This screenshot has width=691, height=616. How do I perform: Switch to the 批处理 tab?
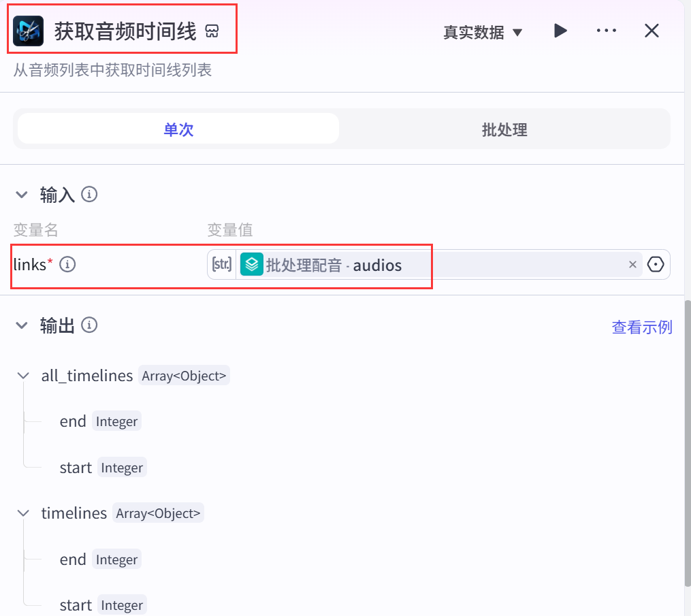point(504,129)
